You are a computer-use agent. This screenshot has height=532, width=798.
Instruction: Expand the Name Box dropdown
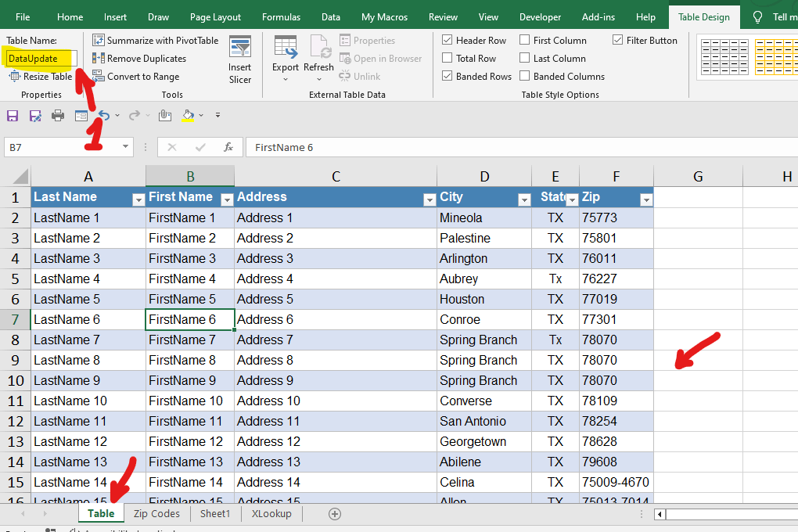click(125, 147)
